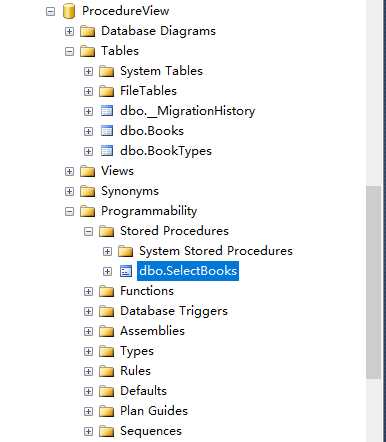Select the Sequences tree item

point(151,431)
